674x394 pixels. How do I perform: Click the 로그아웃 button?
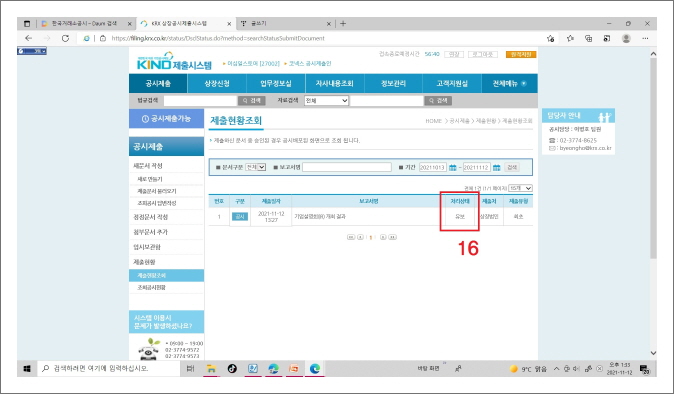[483, 55]
